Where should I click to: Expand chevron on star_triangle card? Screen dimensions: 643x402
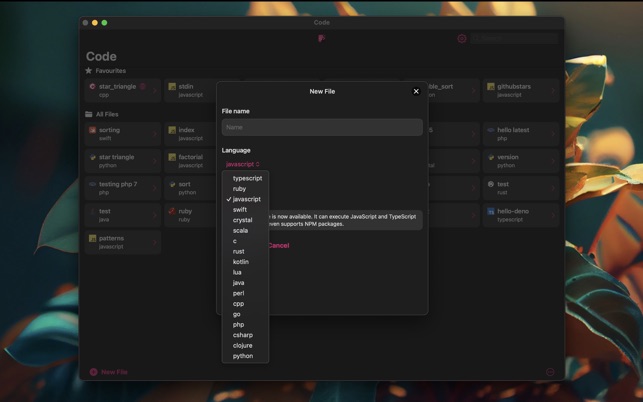(155, 91)
